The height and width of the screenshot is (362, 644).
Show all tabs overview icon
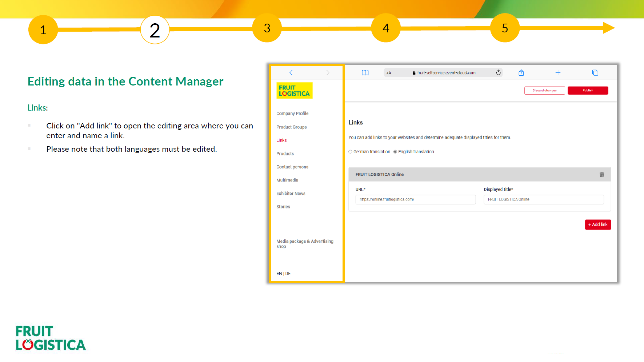(595, 73)
